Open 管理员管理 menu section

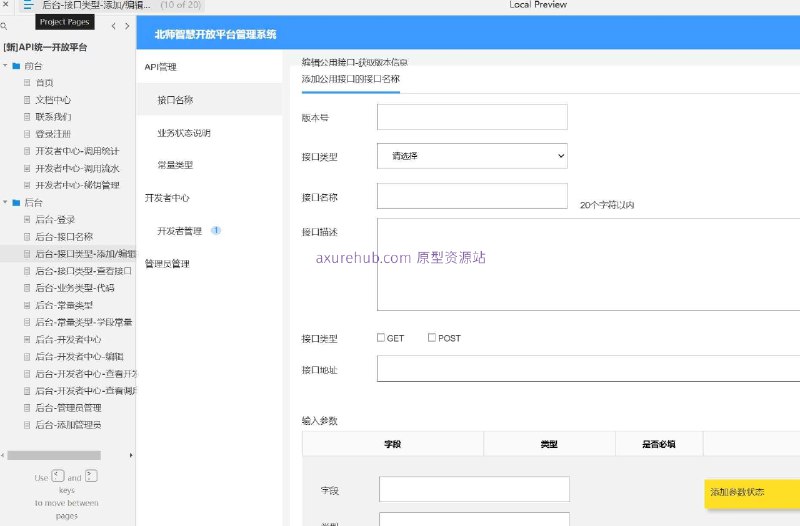click(167, 264)
